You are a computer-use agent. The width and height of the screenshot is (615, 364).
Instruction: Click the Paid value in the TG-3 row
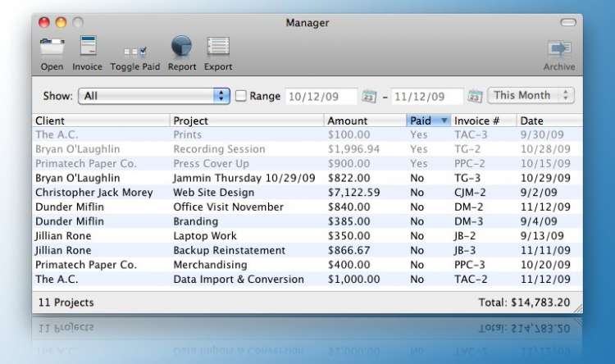pos(417,178)
